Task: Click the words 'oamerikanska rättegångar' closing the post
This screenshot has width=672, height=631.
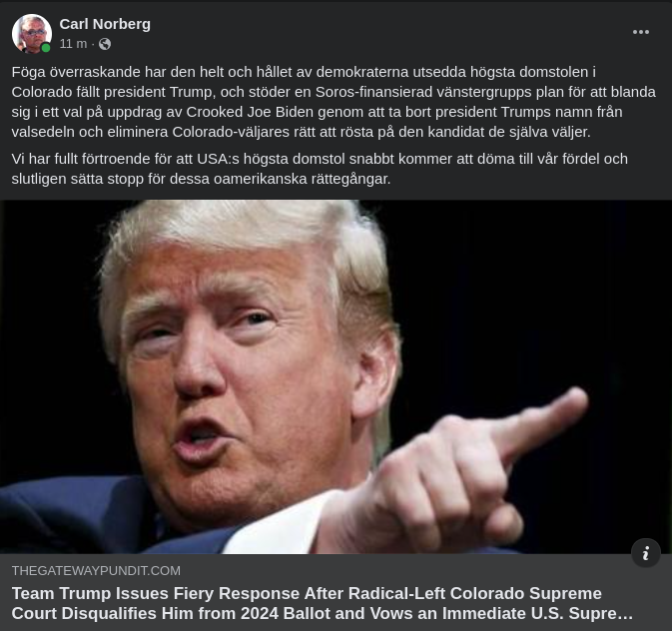Action: click(x=303, y=179)
